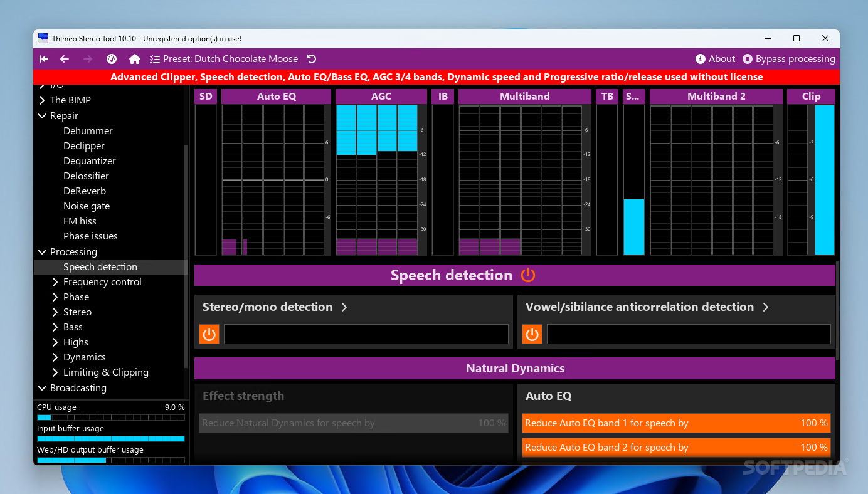Expand The BIMP tree node
The width and height of the screenshot is (868, 494).
click(42, 100)
